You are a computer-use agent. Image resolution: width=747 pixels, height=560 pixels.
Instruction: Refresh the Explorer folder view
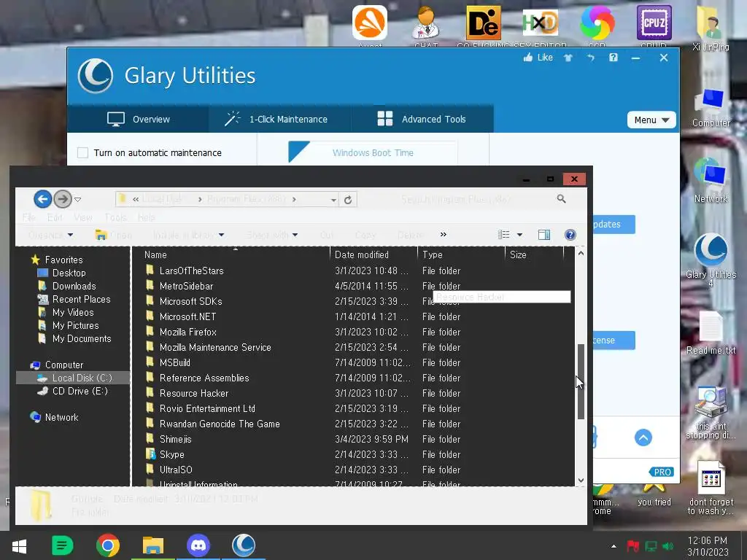coord(348,200)
